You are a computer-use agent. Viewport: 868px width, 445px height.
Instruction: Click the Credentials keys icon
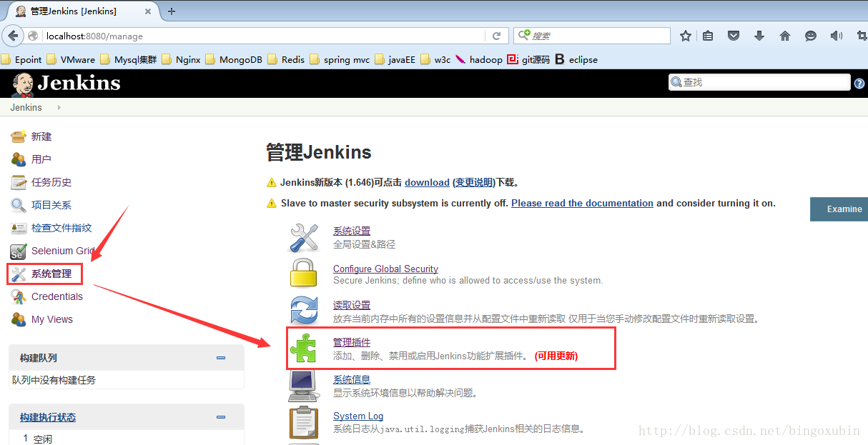click(19, 296)
